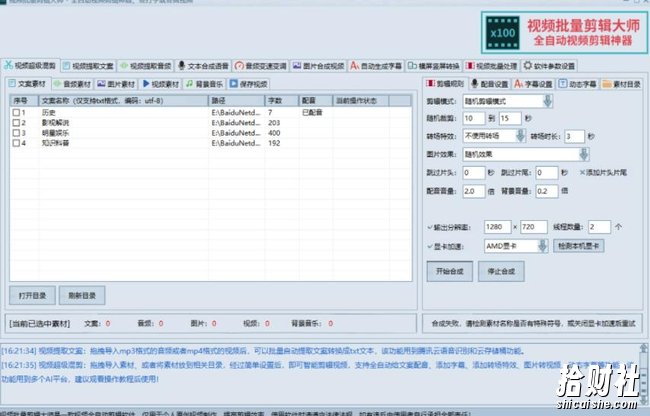The width and height of the screenshot is (650, 416).
Task: Toggle the 显卡加速 checkmark
Action: (430, 247)
